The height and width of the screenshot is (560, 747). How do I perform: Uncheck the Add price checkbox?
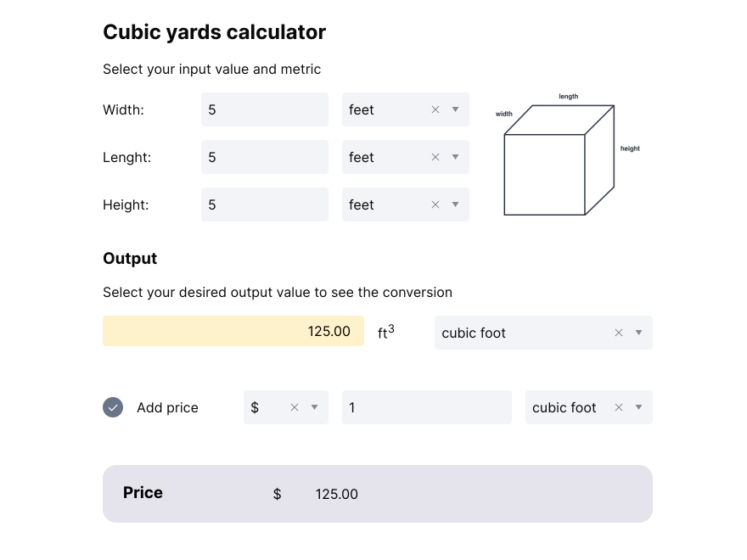pyautogui.click(x=113, y=407)
